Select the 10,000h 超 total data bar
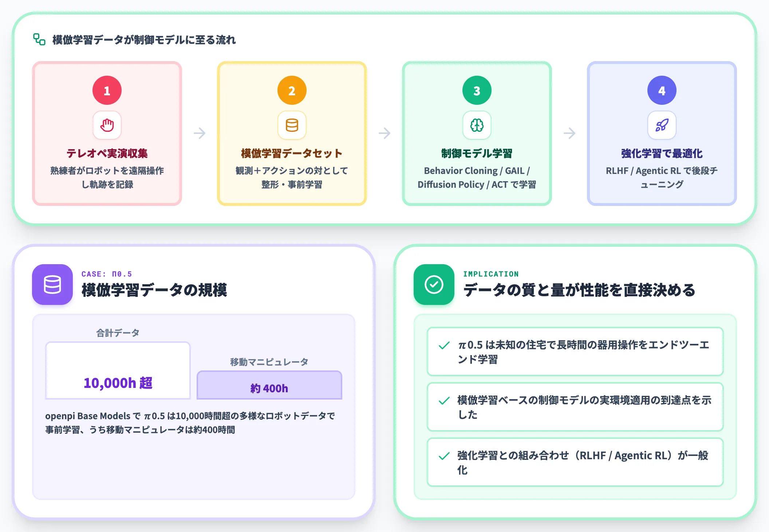This screenshot has height=532, width=769. click(118, 370)
